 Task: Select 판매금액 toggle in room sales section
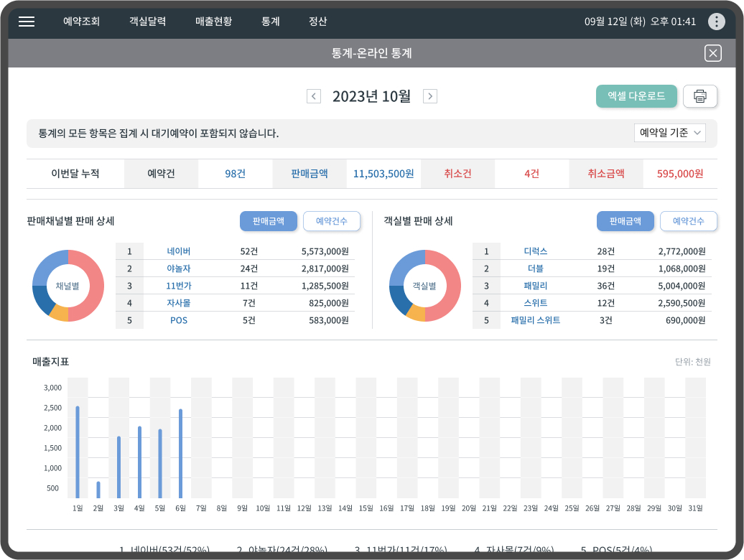tap(626, 221)
